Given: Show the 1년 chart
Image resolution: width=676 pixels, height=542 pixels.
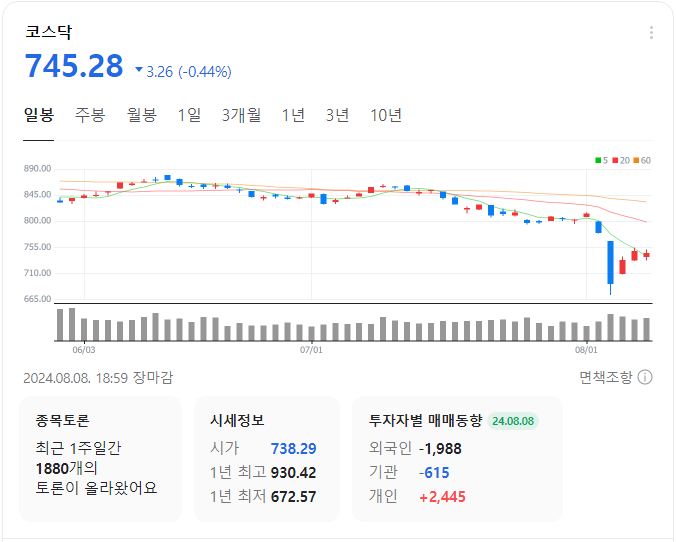Looking at the screenshot, I should pos(294,116).
